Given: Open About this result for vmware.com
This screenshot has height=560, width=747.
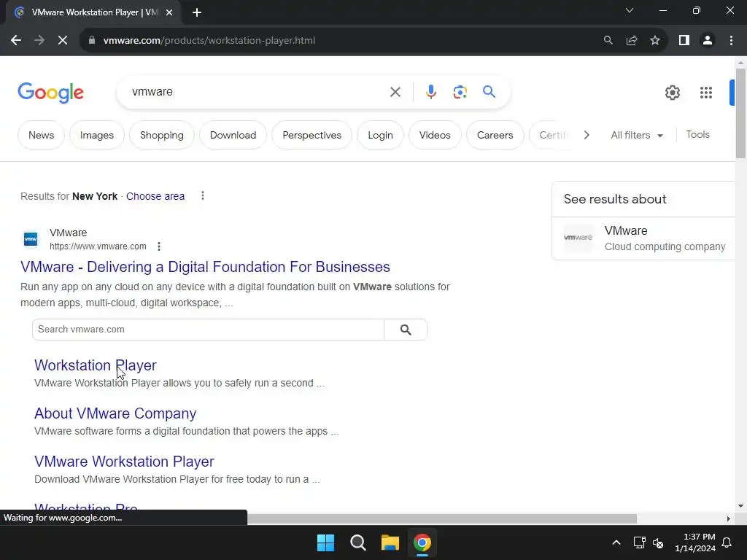Looking at the screenshot, I should 158,246.
